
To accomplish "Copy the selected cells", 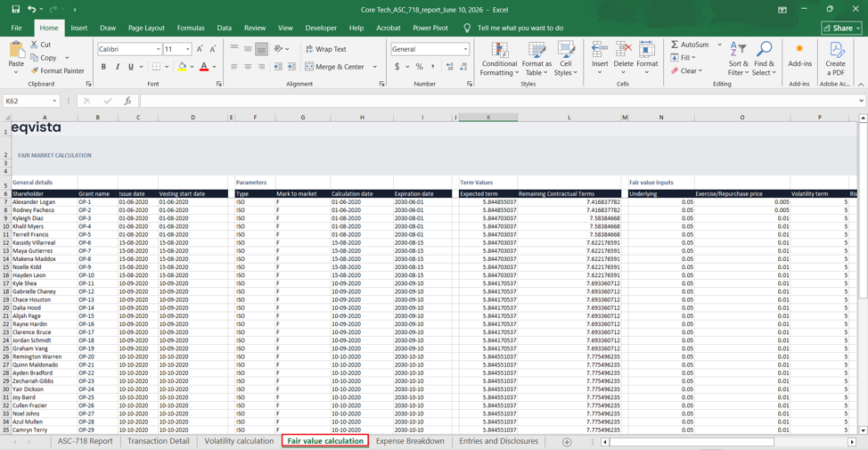I will 43,58.
